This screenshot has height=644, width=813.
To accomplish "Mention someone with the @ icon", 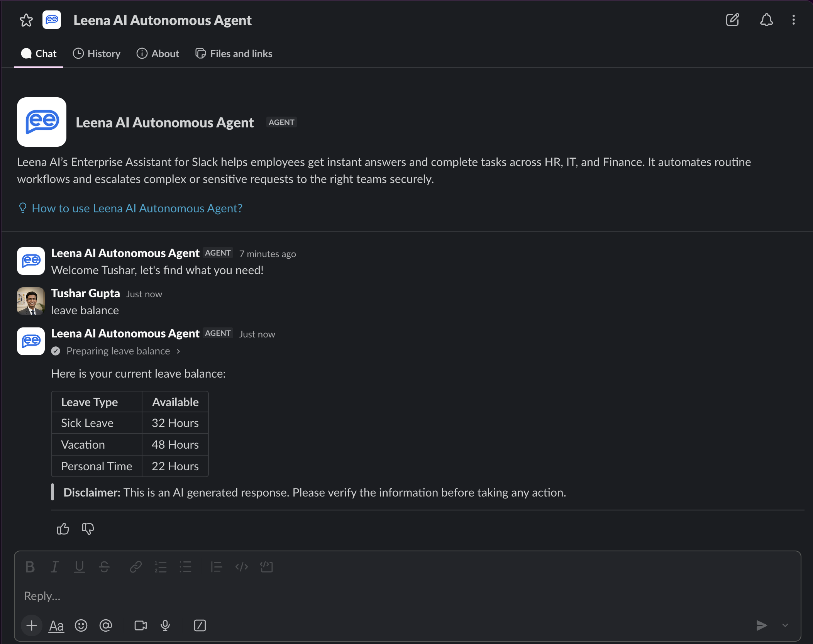I will pyautogui.click(x=106, y=625).
